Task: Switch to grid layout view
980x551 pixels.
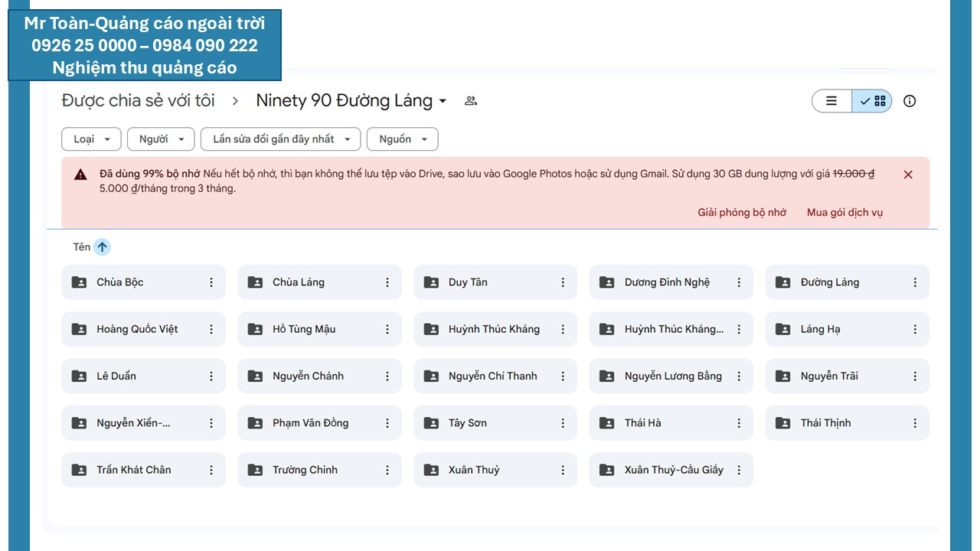Action: pos(873,101)
